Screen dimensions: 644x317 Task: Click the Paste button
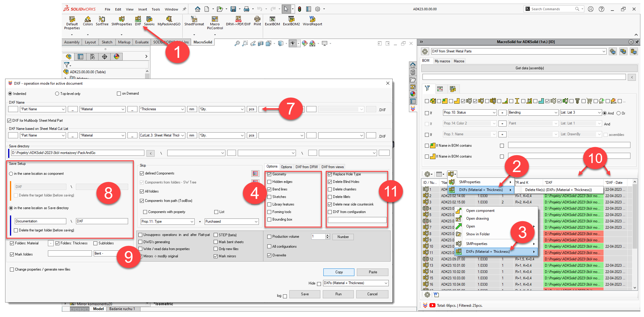373,272
